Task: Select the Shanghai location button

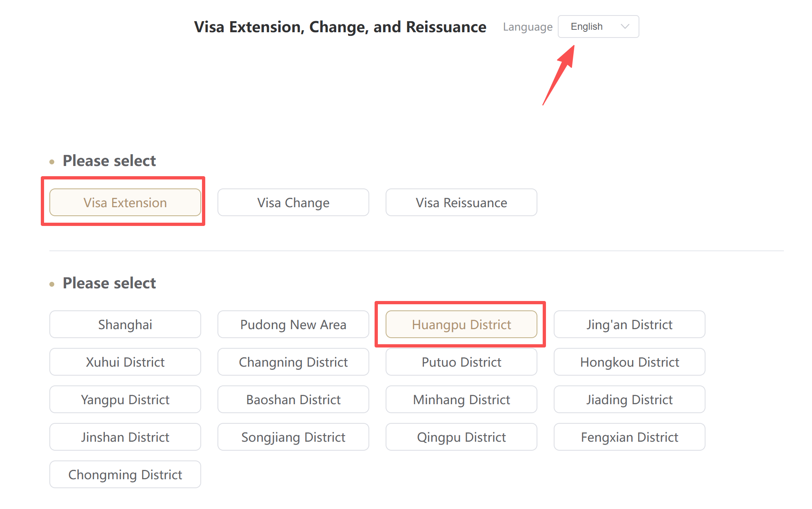Action: 125,324
